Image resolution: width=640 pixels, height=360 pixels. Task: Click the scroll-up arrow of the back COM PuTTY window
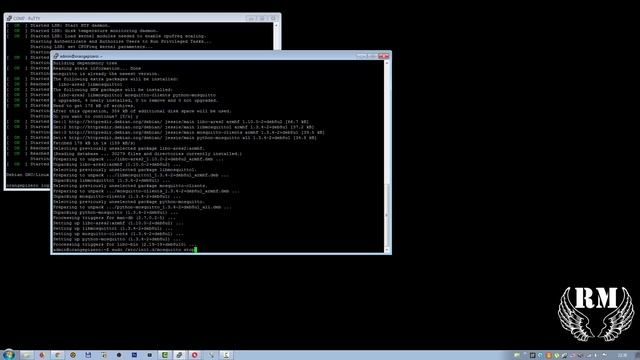[x=276, y=25]
